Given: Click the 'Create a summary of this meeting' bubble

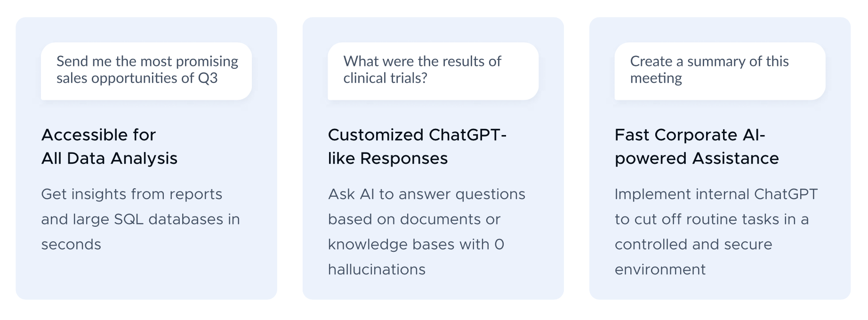Looking at the screenshot, I should click(x=720, y=71).
